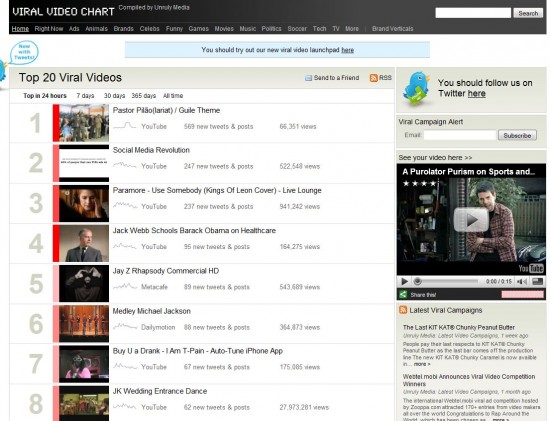Click the Send to a Friend envelope icon
550x421 pixels.
coord(308,78)
